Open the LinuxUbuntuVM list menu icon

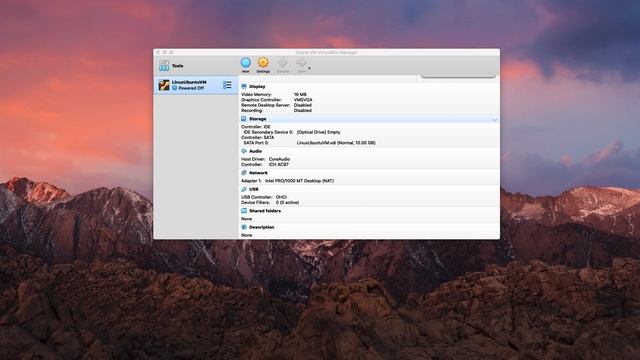point(227,85)
